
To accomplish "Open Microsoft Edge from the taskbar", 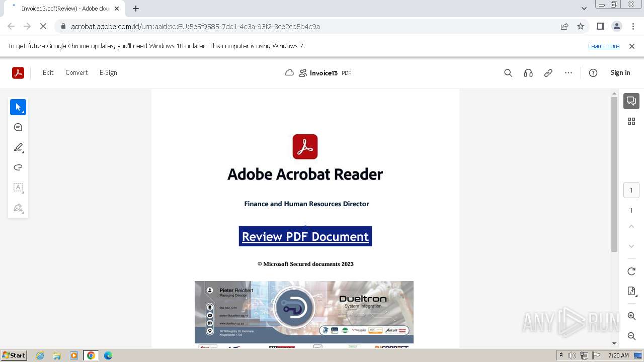I will click(108, 355).
